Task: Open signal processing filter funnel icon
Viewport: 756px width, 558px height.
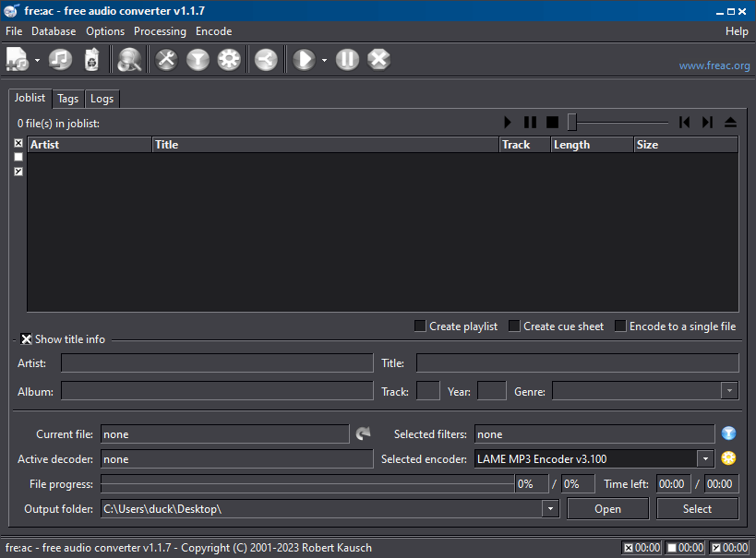Action: [x=198, y=60]
